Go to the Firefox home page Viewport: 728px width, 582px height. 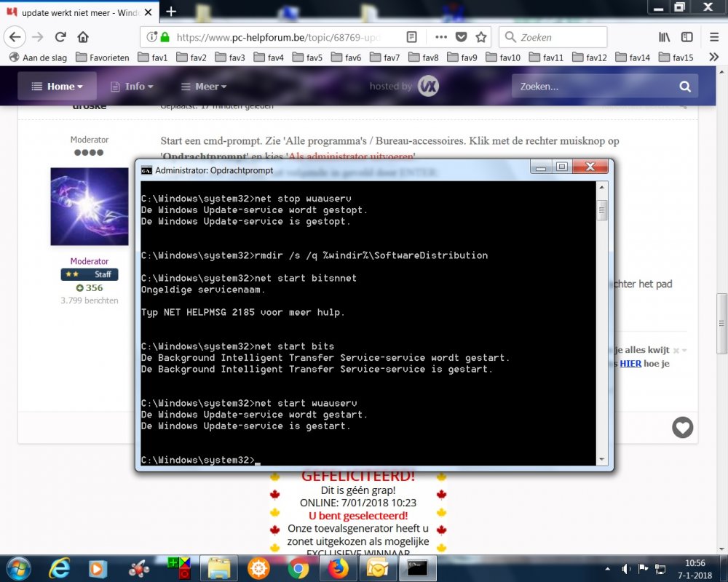(83, 37)
